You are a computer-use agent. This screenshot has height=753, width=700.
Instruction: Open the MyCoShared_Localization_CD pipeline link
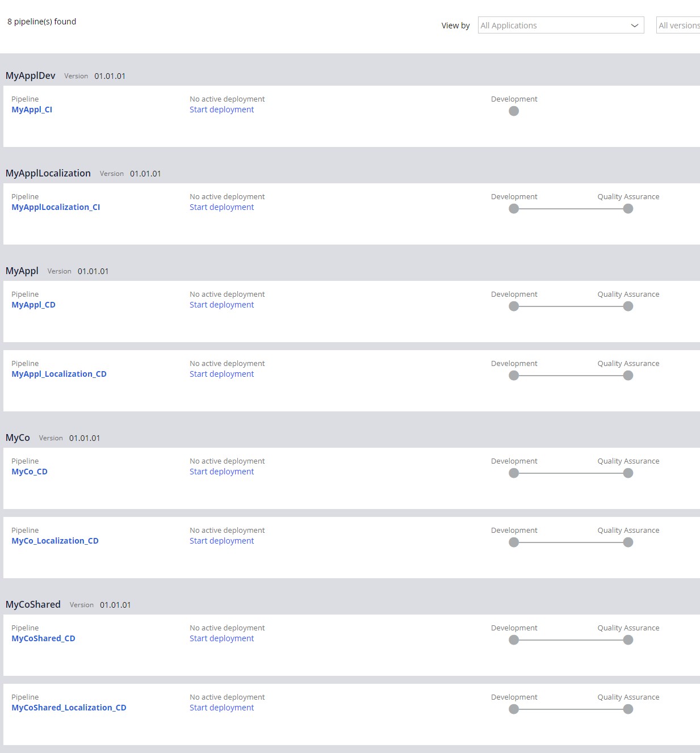tap(69, 708)
